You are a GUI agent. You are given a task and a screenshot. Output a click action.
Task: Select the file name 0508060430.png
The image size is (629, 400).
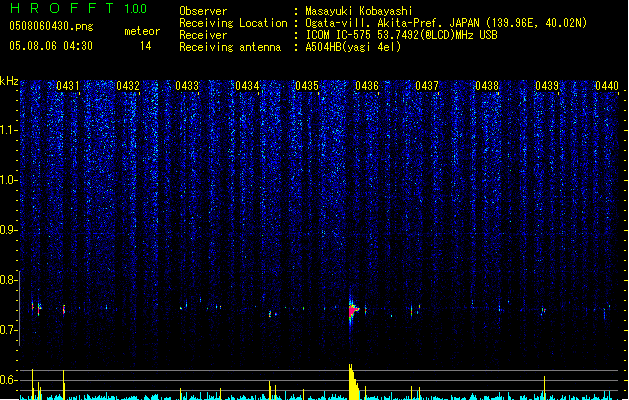click(51, 26)
